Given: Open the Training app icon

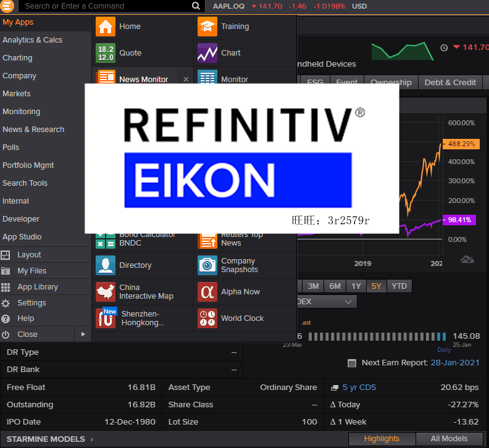Looking at the screenshot, I should (x=207, y=27).
